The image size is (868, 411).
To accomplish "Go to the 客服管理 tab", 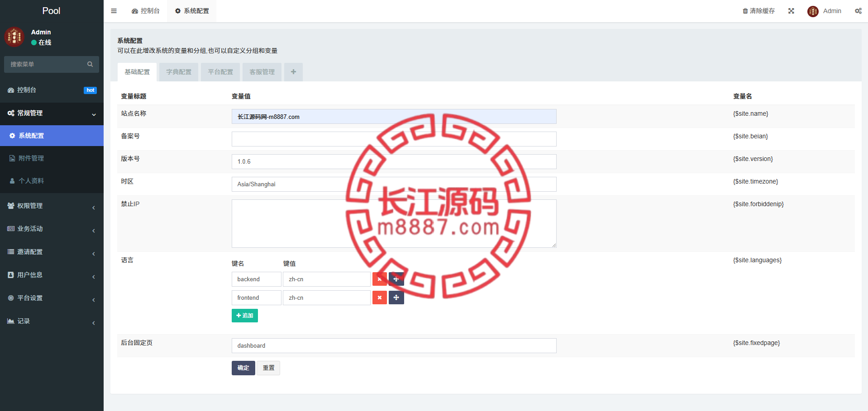I will [262, 72].
